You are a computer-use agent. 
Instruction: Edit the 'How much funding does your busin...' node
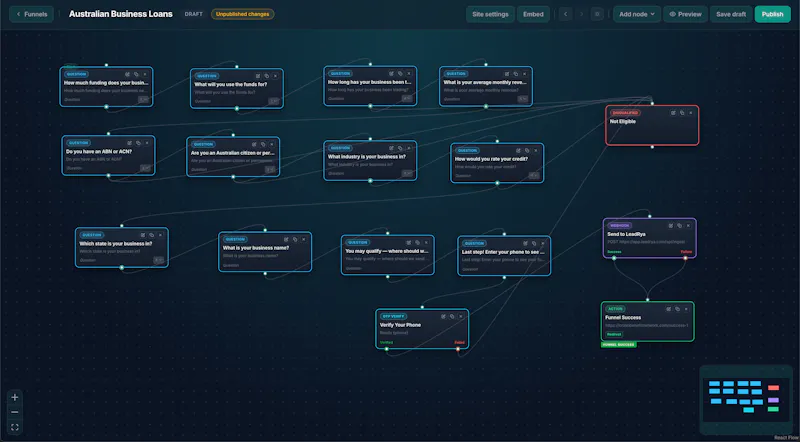click(x=128, y=74)
